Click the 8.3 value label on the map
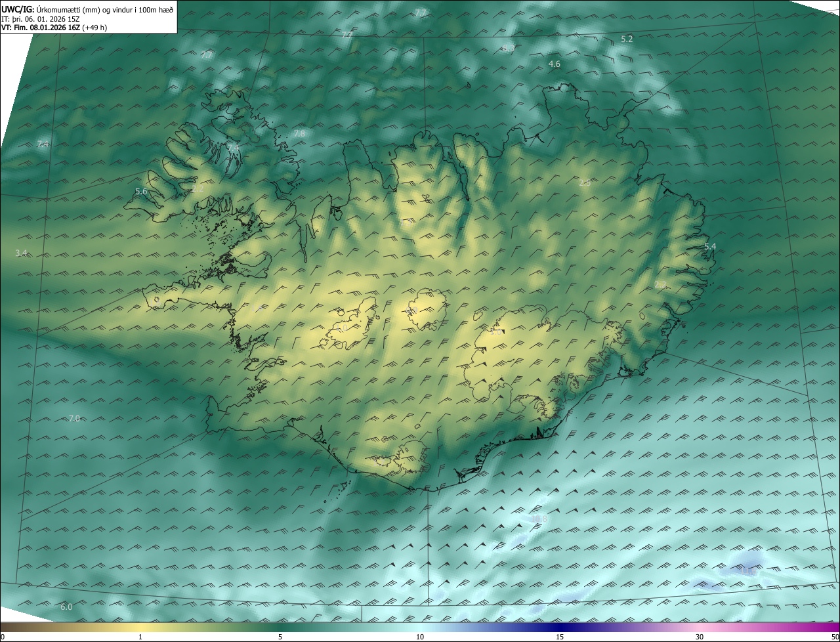This screenshot has height=642, width=840. point(509,48)
